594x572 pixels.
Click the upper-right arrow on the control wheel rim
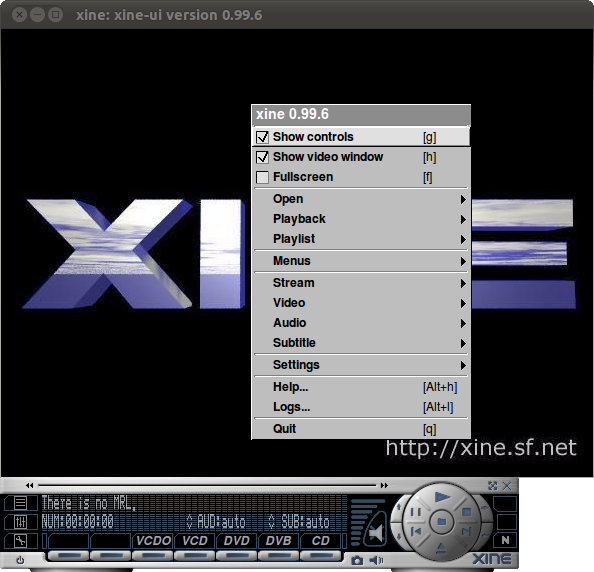pyautogui.click(x=485, y=507)
